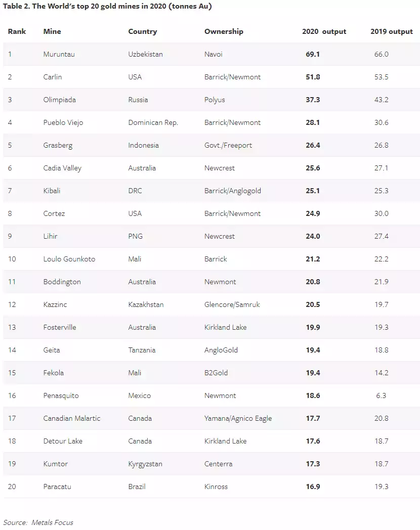Select Yamana/Agnico Eagle ownership text

point(238,418)
